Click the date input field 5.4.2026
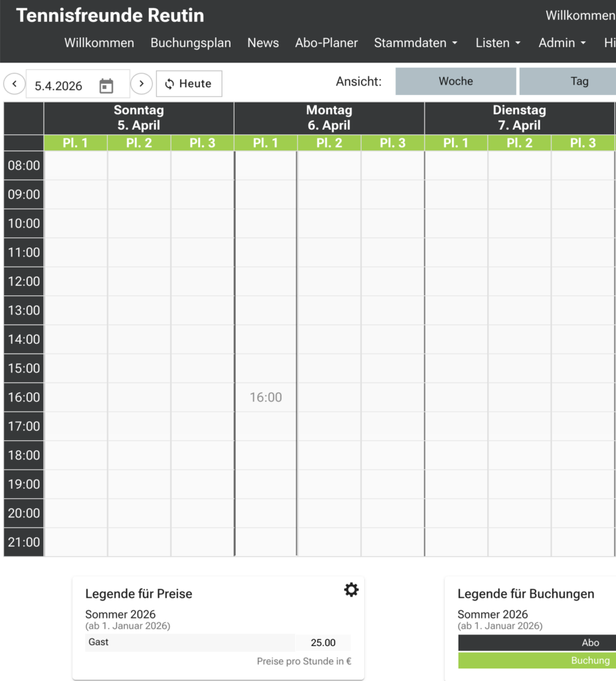 [x=60, y=86]
